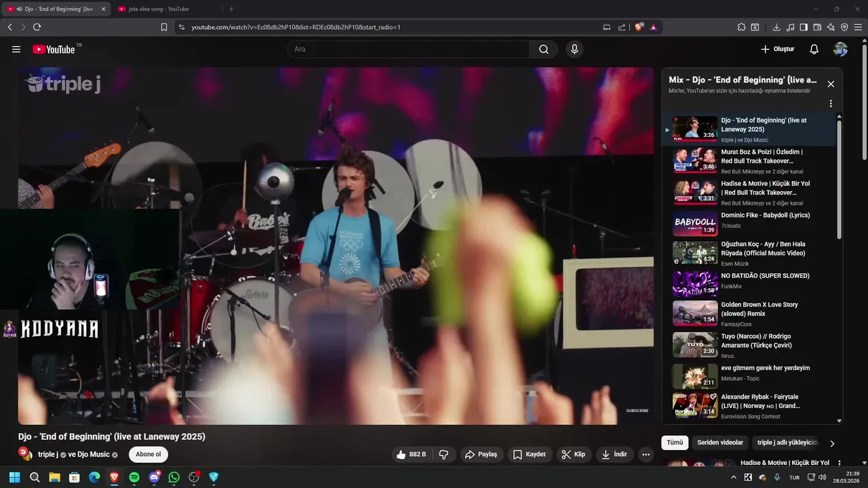Open the triple j channel link

pos(48,454)
